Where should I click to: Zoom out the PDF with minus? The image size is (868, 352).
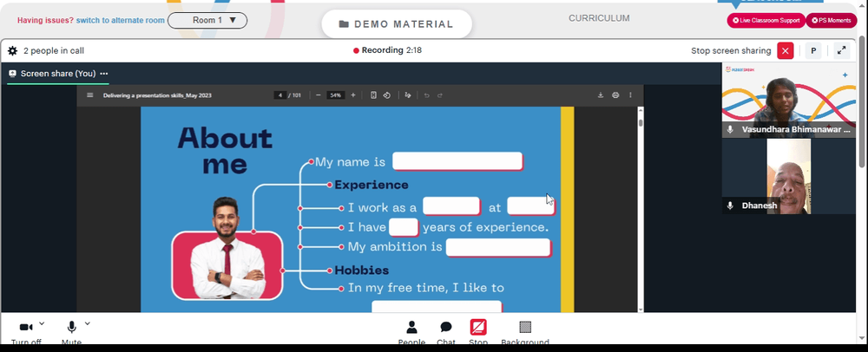point(319,95)
